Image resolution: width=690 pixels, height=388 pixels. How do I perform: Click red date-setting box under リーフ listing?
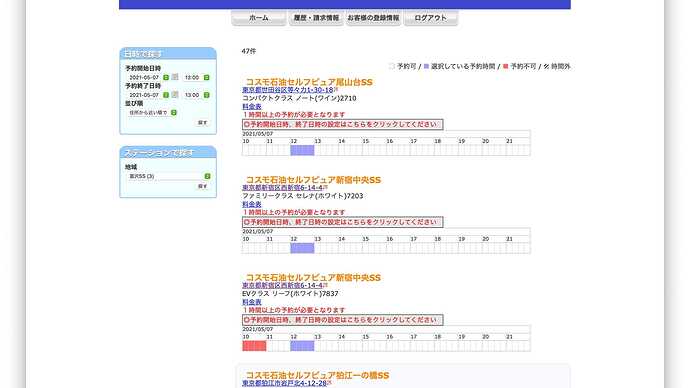pyautogui.click(x=343, y=320)
